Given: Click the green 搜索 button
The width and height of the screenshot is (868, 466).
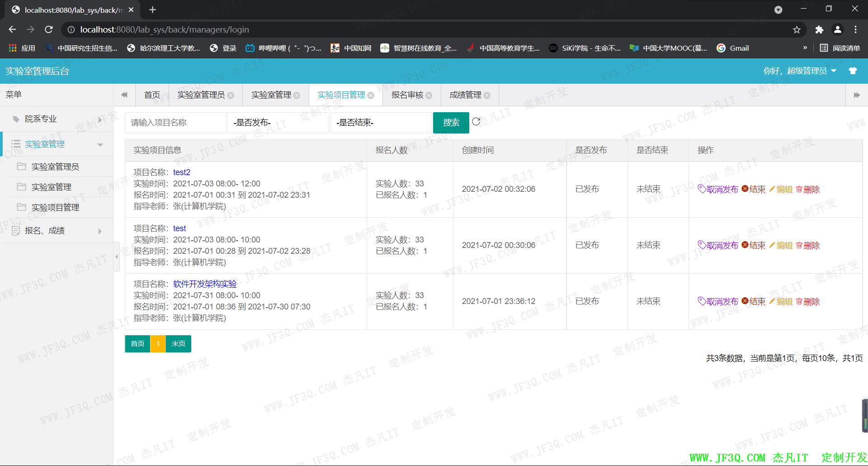Looking at the screenshot, I should [x=451, y=123].
